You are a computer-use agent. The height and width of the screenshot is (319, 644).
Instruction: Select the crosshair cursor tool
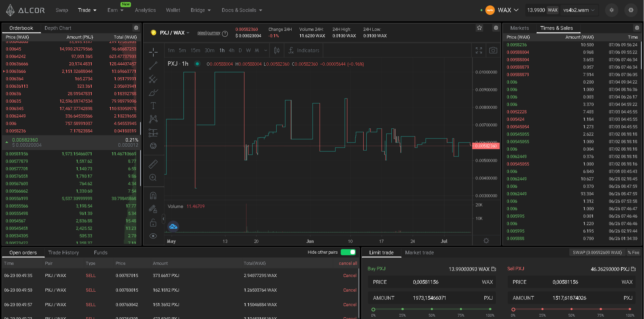pyautogui.click(x=153, y=52)
